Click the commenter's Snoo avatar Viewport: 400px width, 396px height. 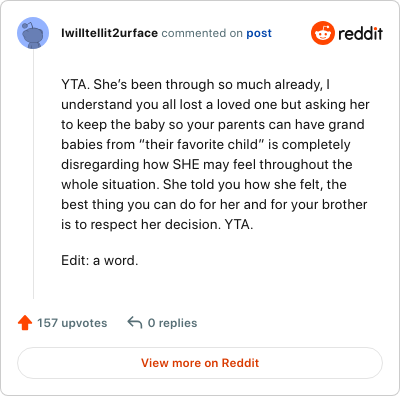(x=33, y=33)
